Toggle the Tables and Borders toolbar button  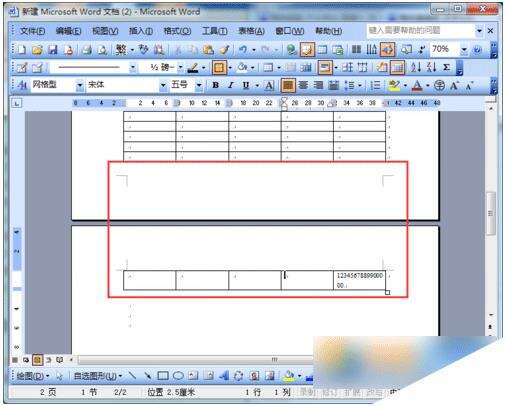tap(307, 50)
